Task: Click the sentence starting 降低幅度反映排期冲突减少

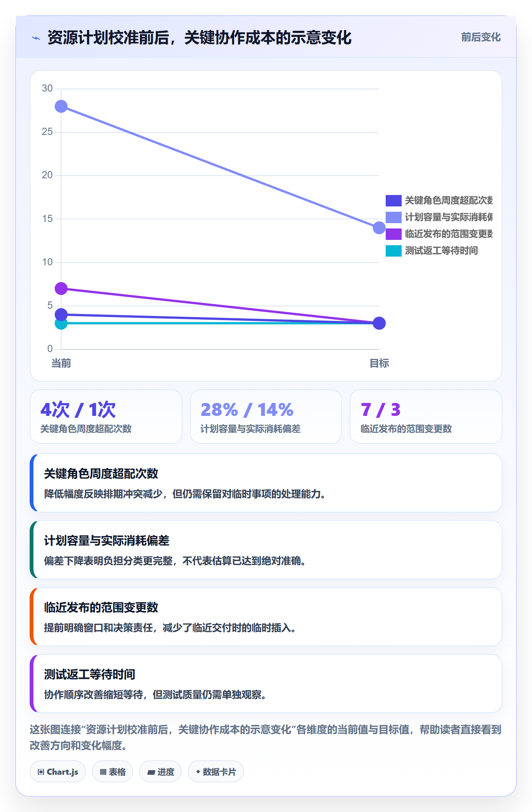Action: tap(185, 494)
